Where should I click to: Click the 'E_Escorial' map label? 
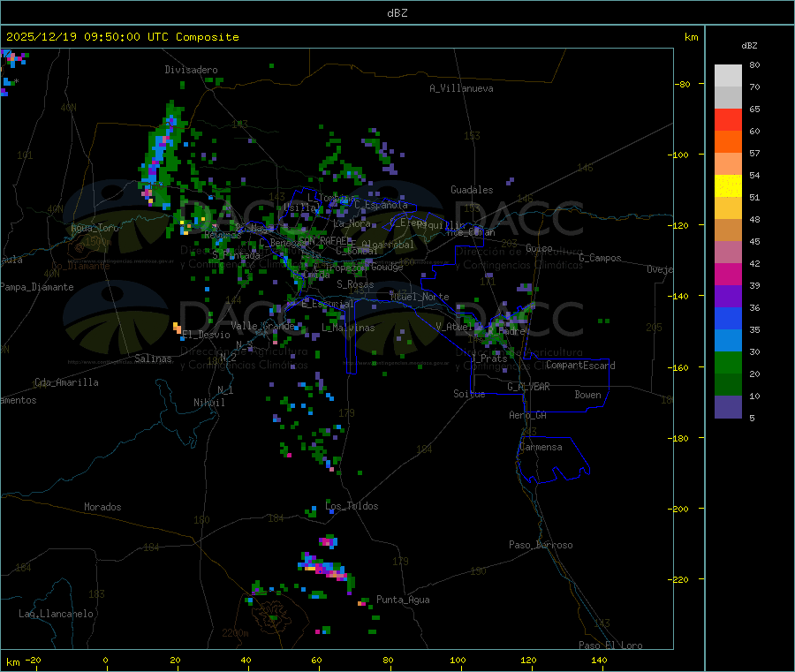[328, 304]
